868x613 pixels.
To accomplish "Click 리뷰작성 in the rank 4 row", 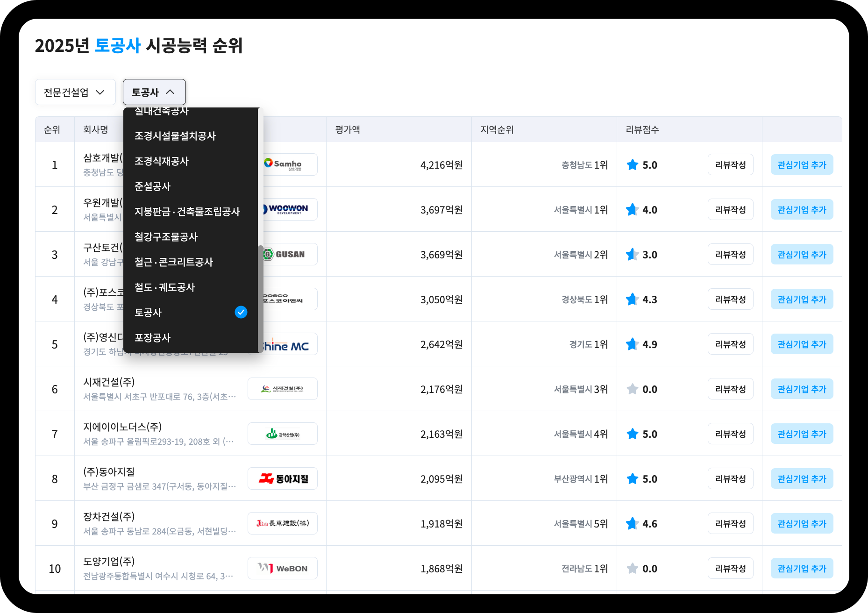I will (731, 299).
